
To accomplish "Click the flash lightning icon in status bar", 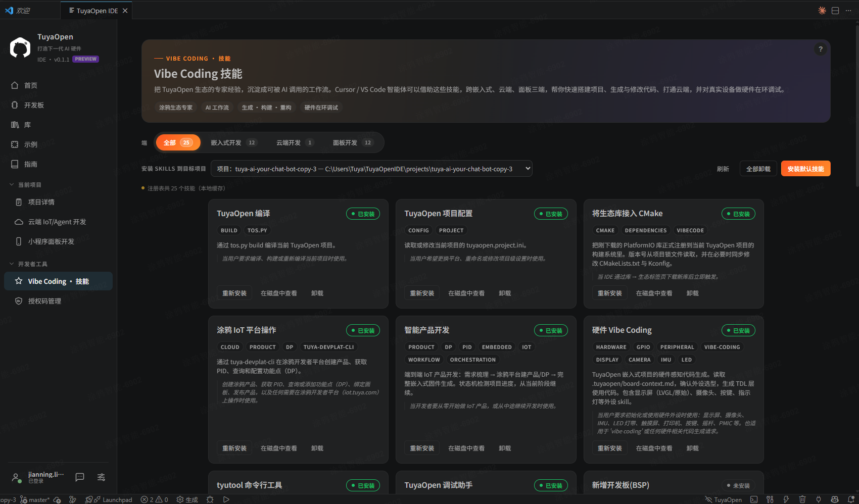I will point(786,499).
